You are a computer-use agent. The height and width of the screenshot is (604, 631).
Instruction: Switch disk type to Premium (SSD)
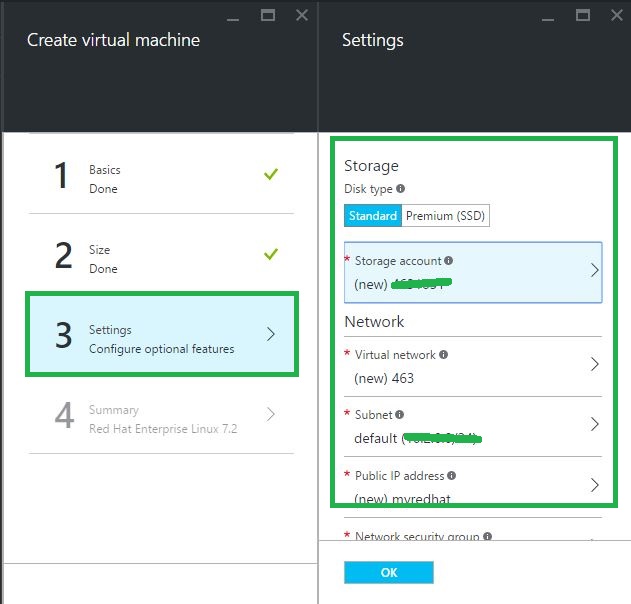(446, 216)
